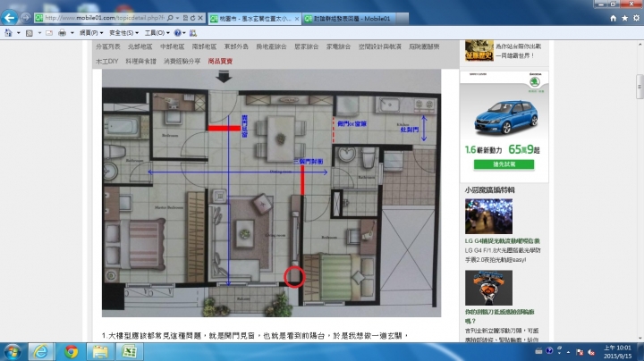Open the 網頁(P) menu

[x=90, y=33]
